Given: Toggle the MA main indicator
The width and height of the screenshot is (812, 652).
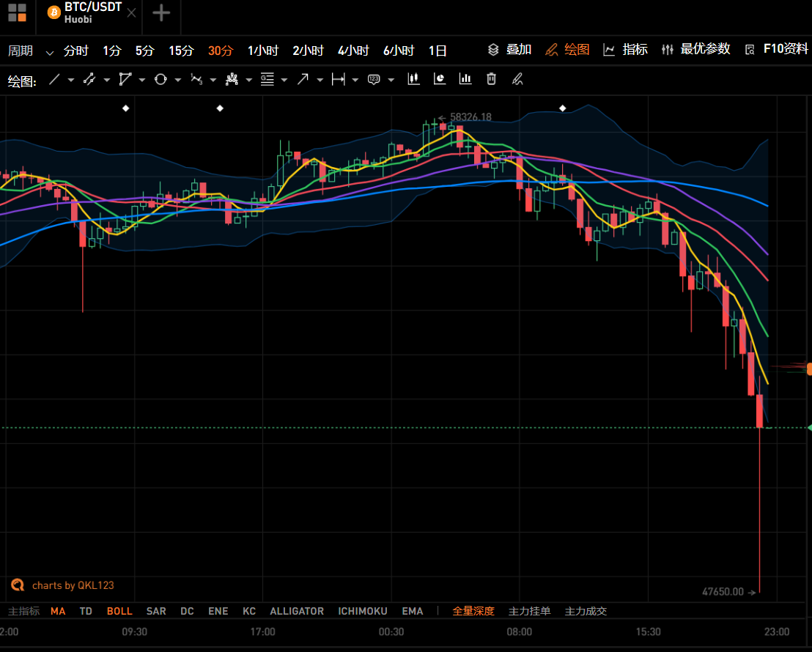Looking at the screenshot, I should (x=58, y=611).
